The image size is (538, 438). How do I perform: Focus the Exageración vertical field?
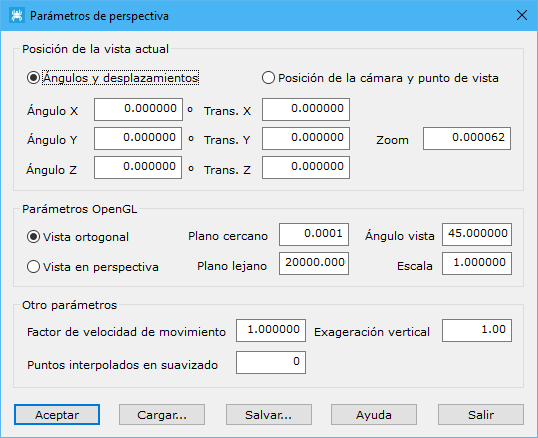coord(477,330)
